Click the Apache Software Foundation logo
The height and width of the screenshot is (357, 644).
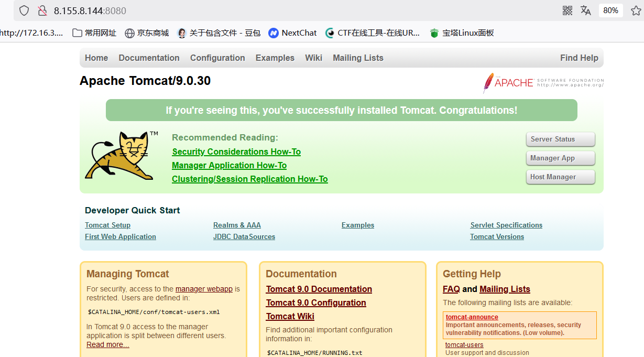543,83
